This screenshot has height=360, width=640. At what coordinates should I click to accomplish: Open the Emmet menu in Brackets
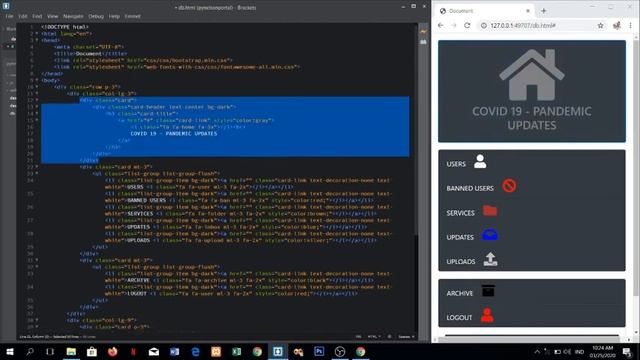point(133,16)
